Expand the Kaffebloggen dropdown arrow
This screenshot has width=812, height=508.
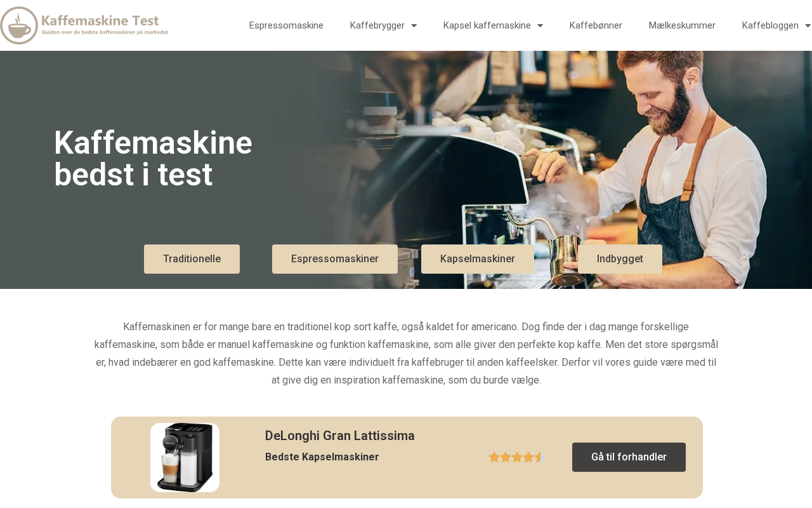pyautogui.click(x=808, y=25)
